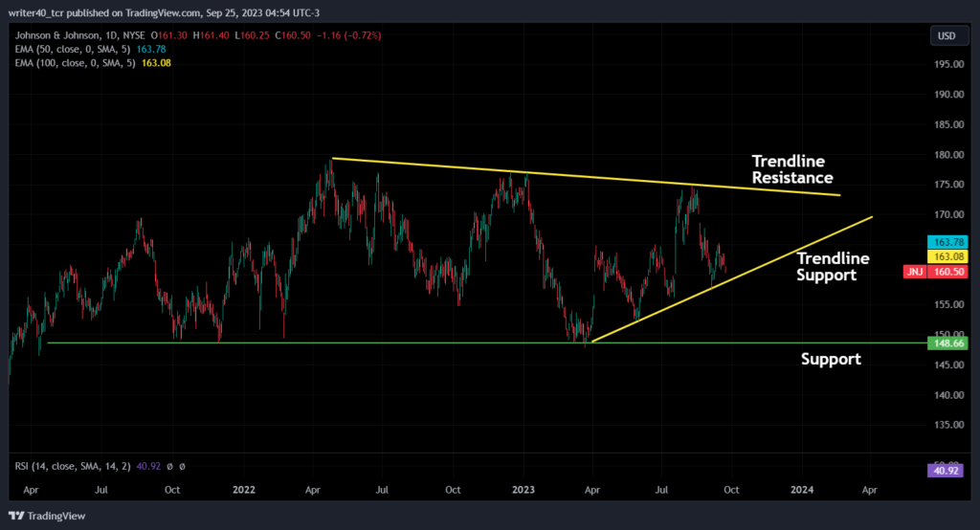The image size is (980, 530).
Task: Click the close price C160.50 in header
Action: (293, 35)
